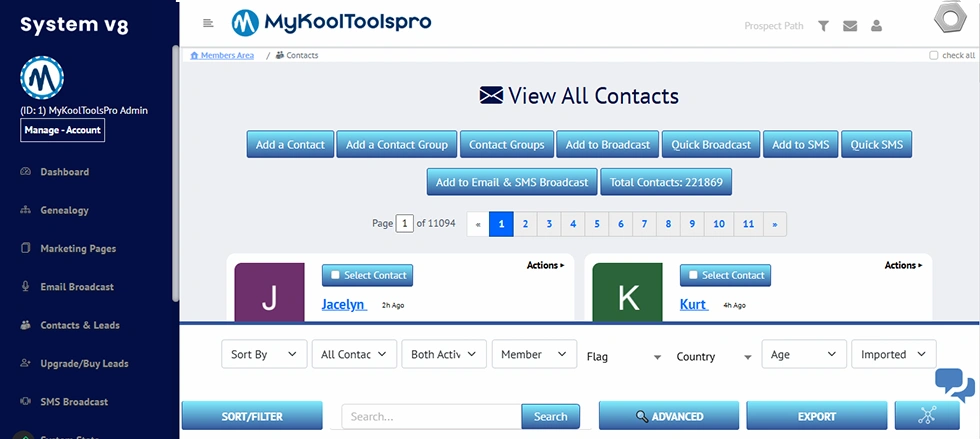Open the filter funnel icon in header

[x=823, y=26]
